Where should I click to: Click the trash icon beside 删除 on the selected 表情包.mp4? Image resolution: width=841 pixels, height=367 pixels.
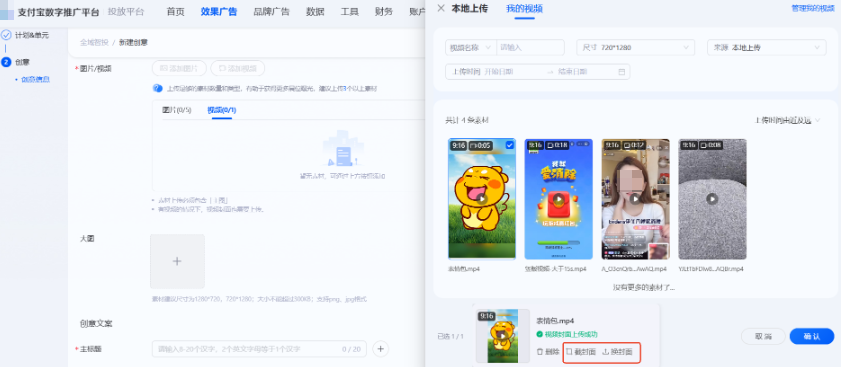(540, 352)
